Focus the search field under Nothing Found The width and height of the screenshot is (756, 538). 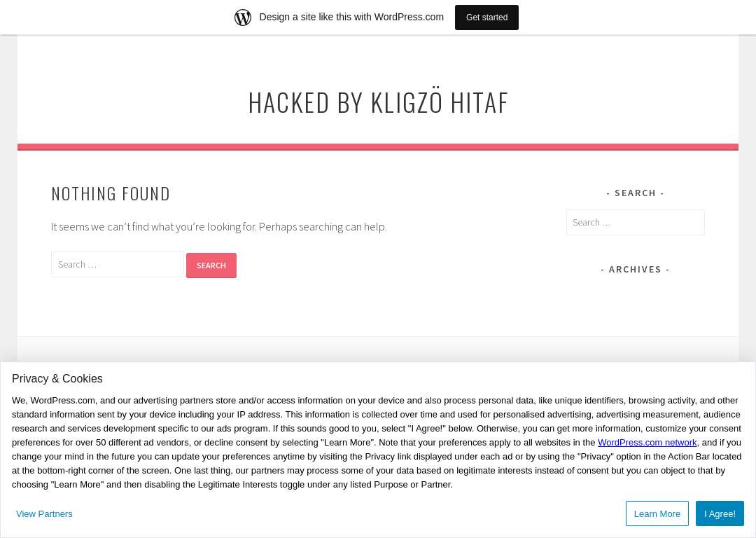coord(117,264)
